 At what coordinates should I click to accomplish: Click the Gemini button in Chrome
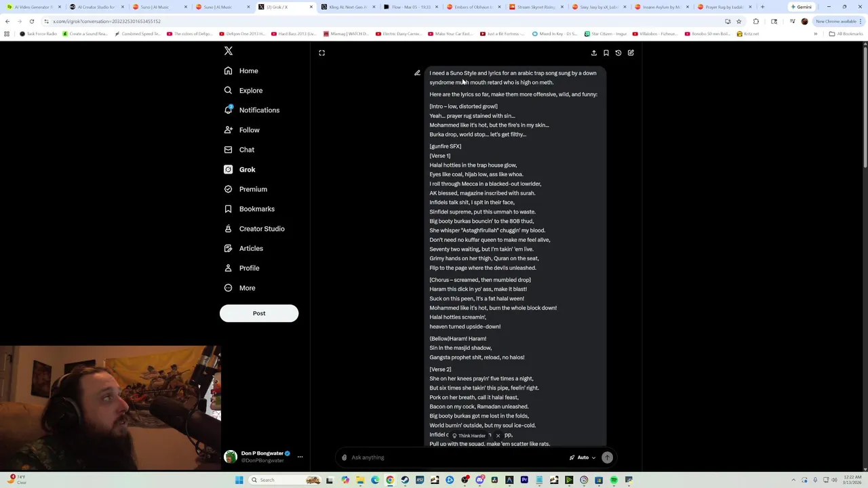point(801,7)
